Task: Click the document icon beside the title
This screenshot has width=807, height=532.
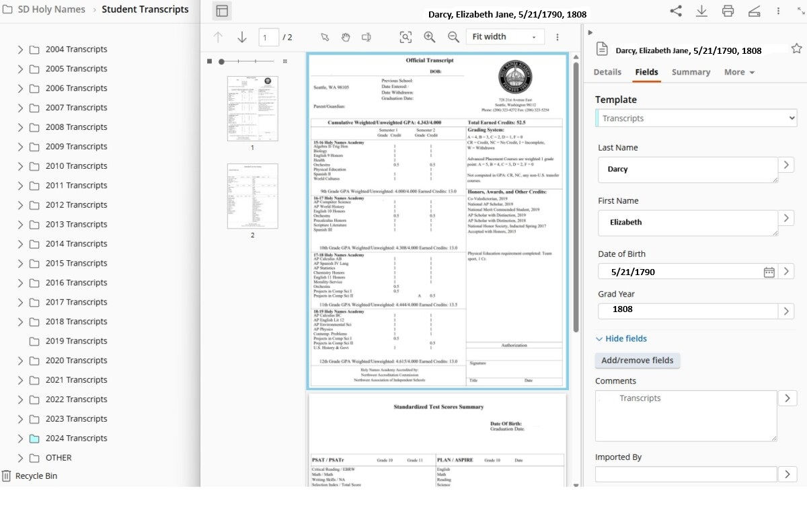Action: (x=603, y=49)
